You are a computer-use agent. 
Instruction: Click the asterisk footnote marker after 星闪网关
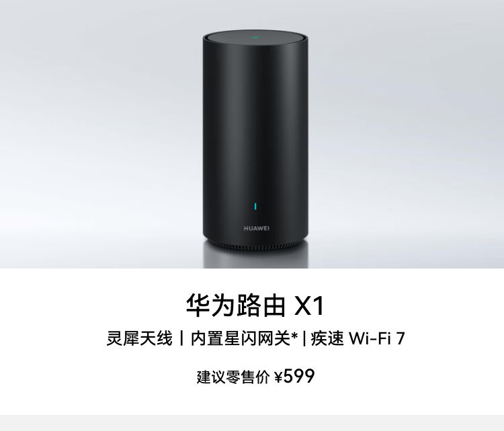[x=294, y=336]
